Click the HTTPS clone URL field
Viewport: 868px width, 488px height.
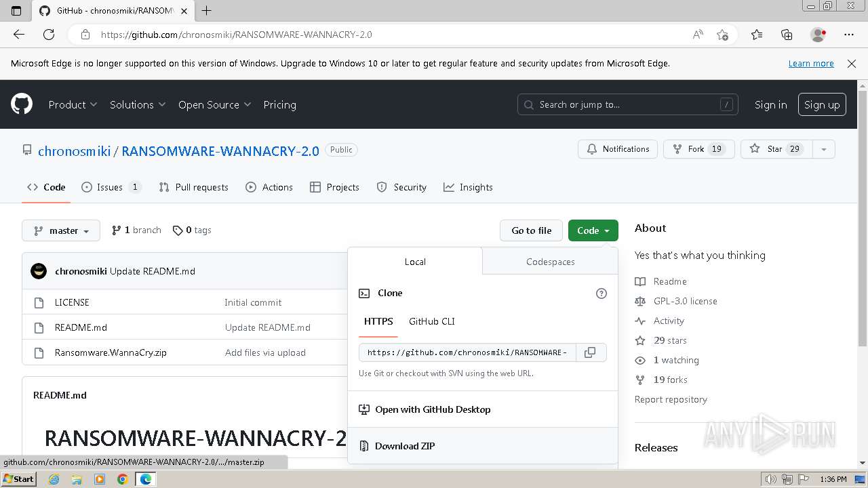click(x=467, y=352)
